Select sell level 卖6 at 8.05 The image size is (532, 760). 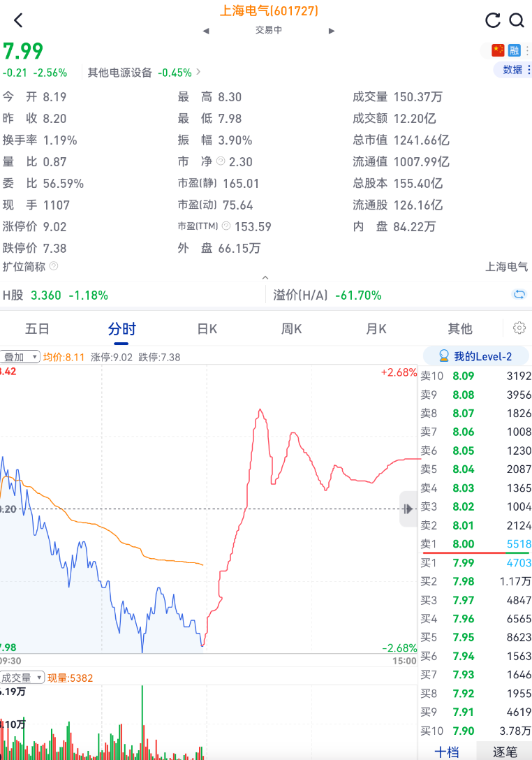point(475,451)
